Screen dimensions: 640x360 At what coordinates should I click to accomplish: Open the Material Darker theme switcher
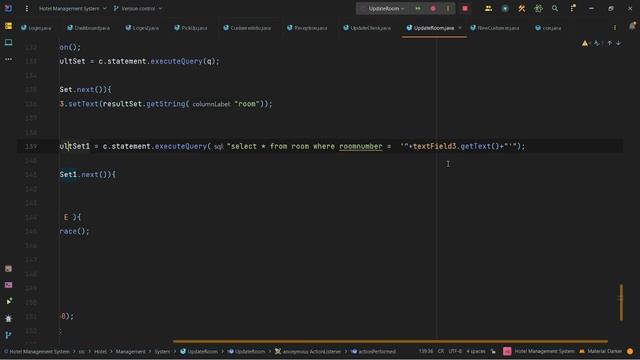click(600, 351)
